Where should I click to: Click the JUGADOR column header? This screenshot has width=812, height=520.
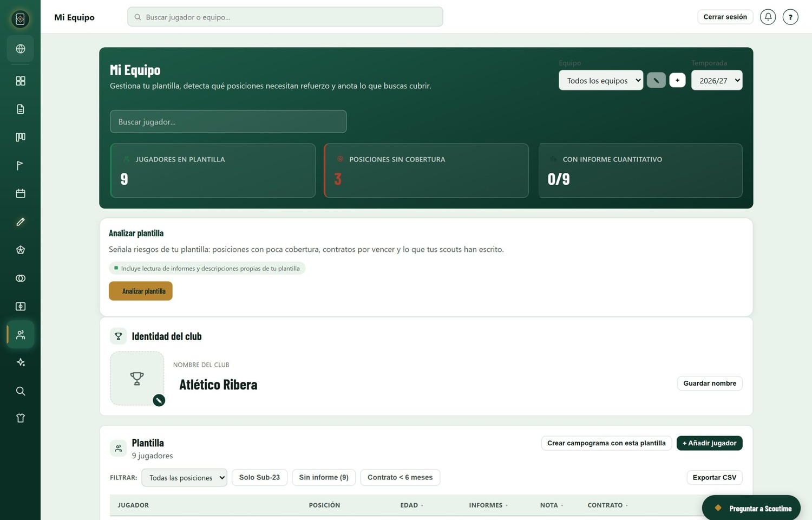click(x=133, y=505)
